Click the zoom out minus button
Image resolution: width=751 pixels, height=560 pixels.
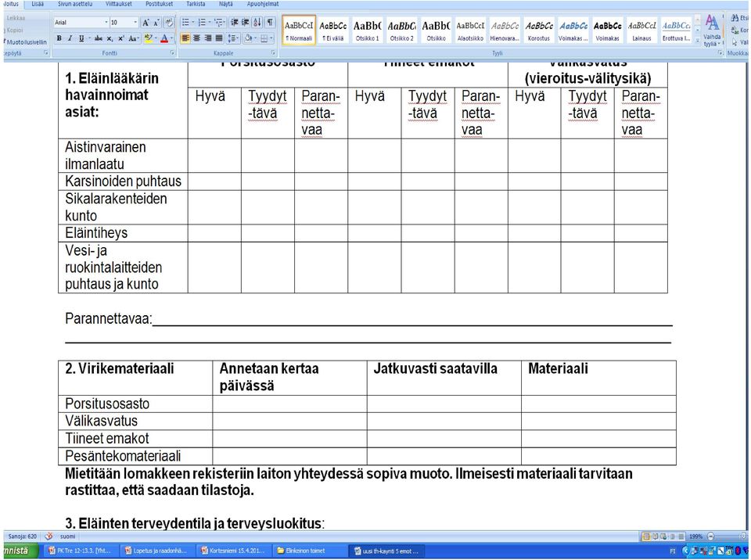tap(711, 537)
